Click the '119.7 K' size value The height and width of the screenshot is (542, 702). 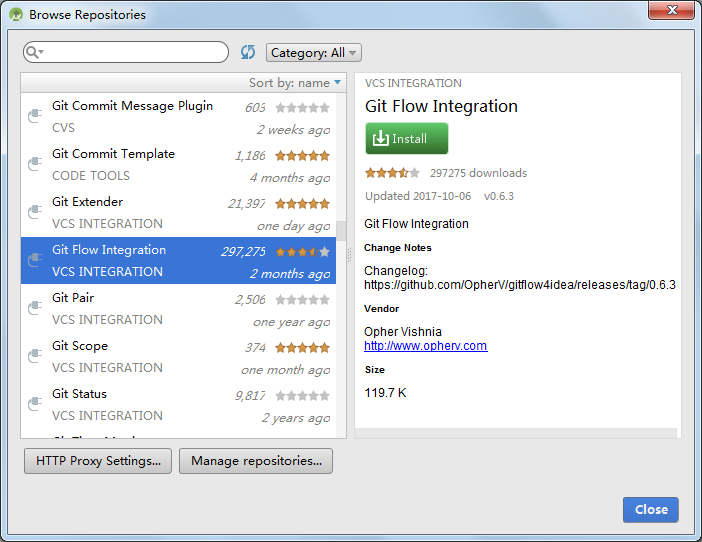385,393
